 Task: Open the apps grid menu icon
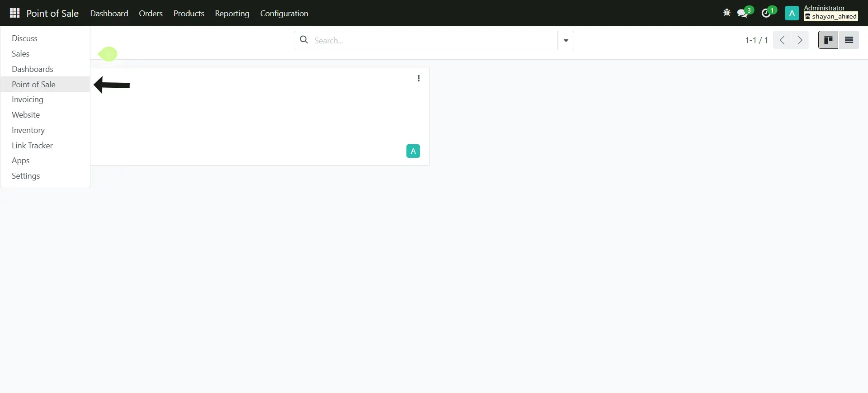(x=14, y=13)
